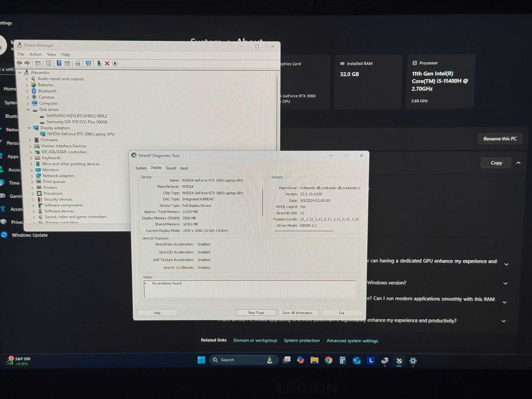Collapse the Disk drives node
The image size is (532, 399).
tap(28, 109)
